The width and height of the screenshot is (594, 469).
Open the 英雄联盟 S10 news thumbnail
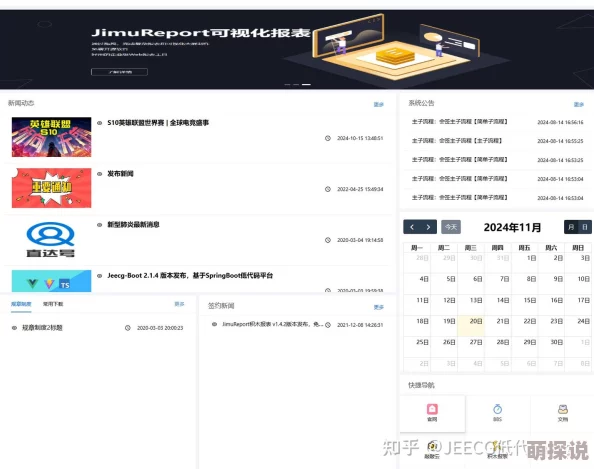click(x=52, y=137)
